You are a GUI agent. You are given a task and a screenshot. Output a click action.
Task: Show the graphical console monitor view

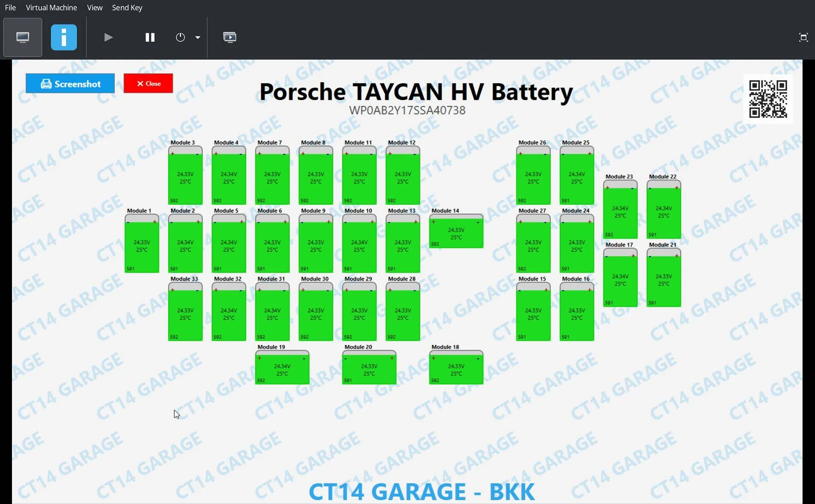(23, 37)
